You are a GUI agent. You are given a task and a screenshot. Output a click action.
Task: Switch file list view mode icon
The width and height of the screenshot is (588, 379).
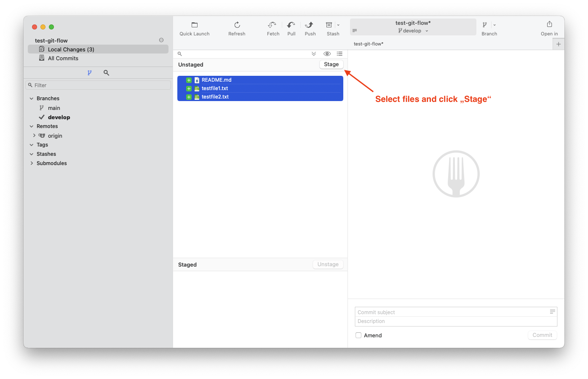click(339, 54)
